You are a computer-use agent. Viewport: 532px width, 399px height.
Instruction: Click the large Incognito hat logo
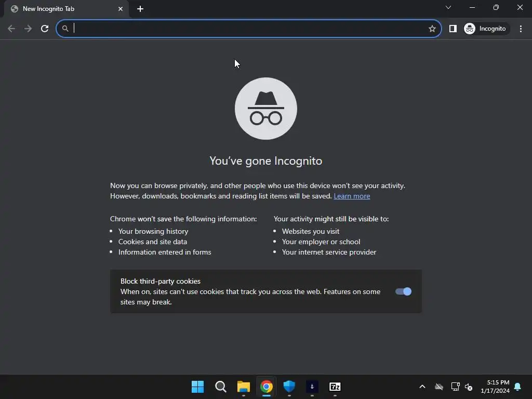(x=266, y=109)
